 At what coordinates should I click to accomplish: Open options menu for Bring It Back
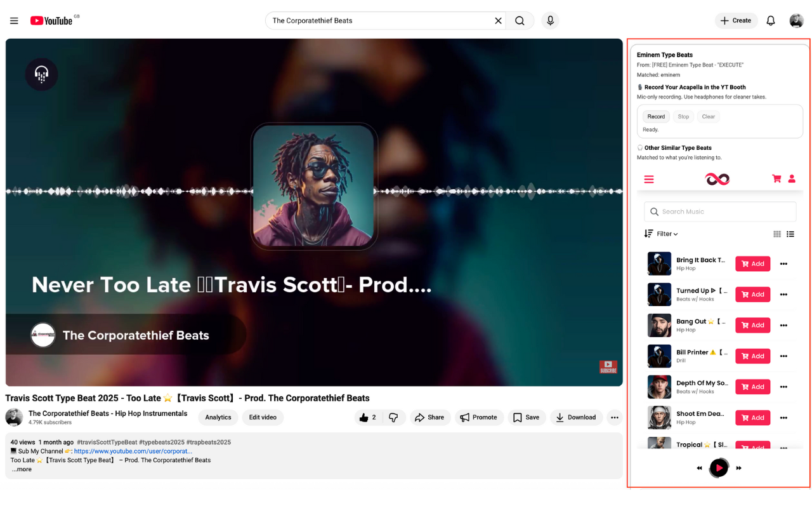(783, 264)
